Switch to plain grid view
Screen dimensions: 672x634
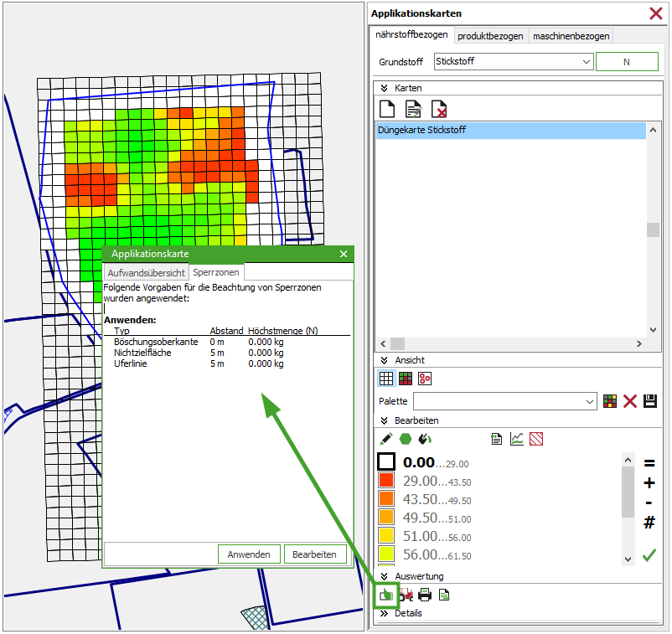(x=386, y=379)
